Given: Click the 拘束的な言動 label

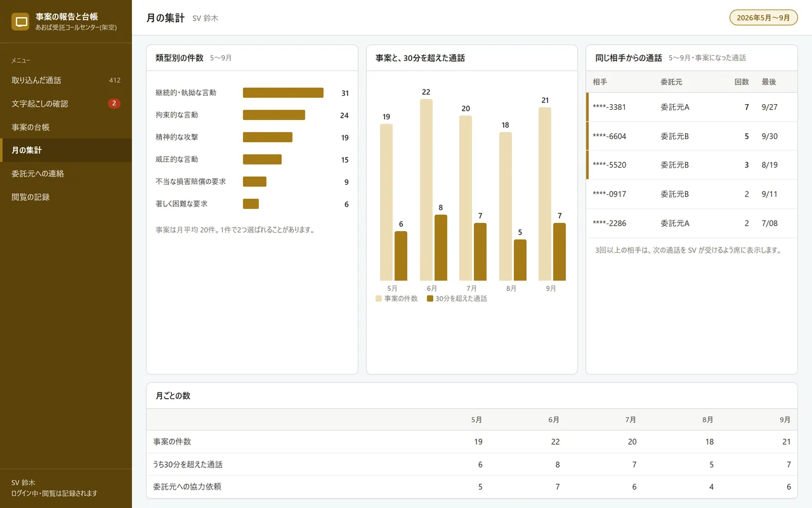Looking at the screenshot, I should point(177,115).
